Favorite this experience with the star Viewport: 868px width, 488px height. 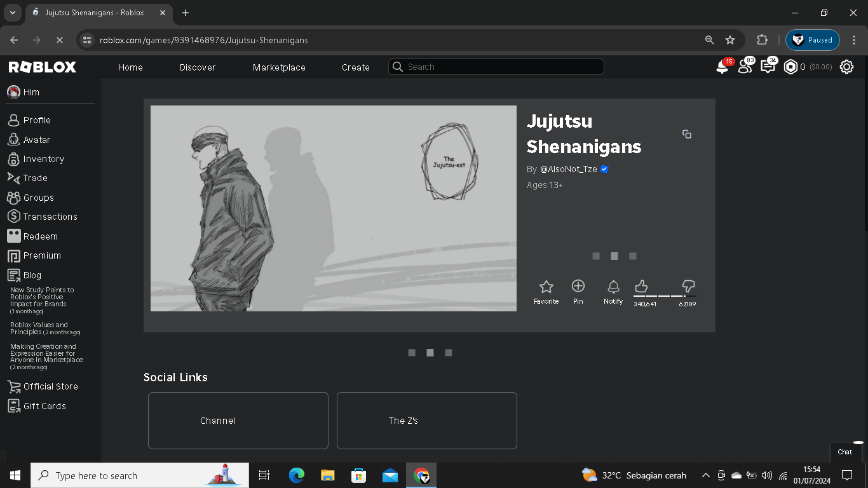coord(546,292)
